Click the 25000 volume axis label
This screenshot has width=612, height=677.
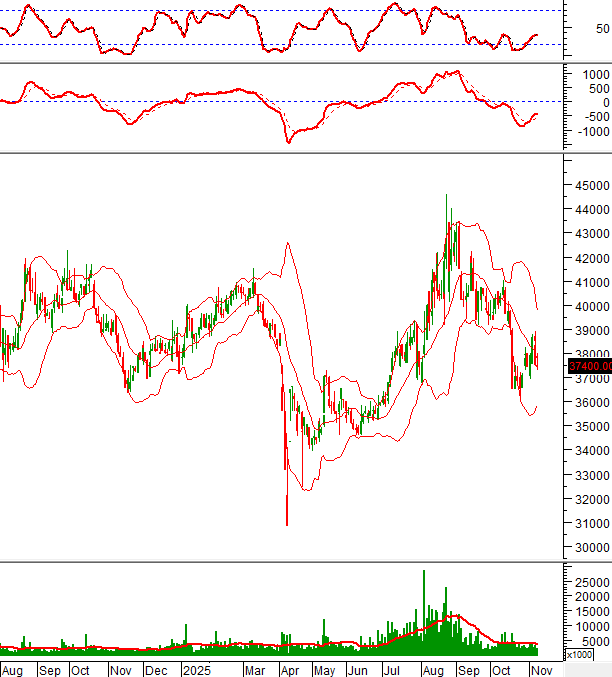(591, 581)
